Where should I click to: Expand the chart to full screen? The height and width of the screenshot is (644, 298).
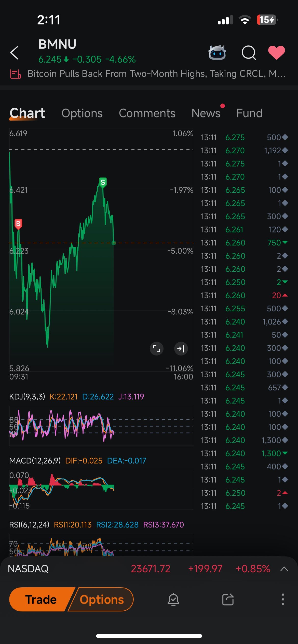click(156, 348)
